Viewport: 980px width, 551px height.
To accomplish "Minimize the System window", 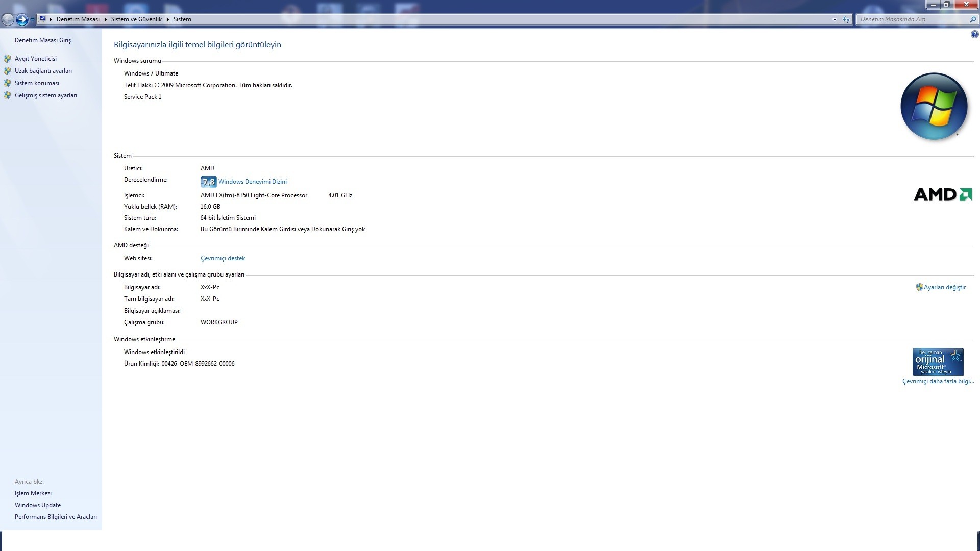I will tap(933, 4).
